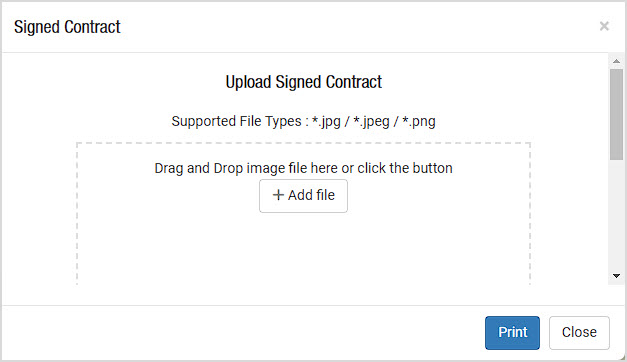Click the plus icon on Add file
The height and width of the screenshot is (362, 627).
(x=278, y=195)
